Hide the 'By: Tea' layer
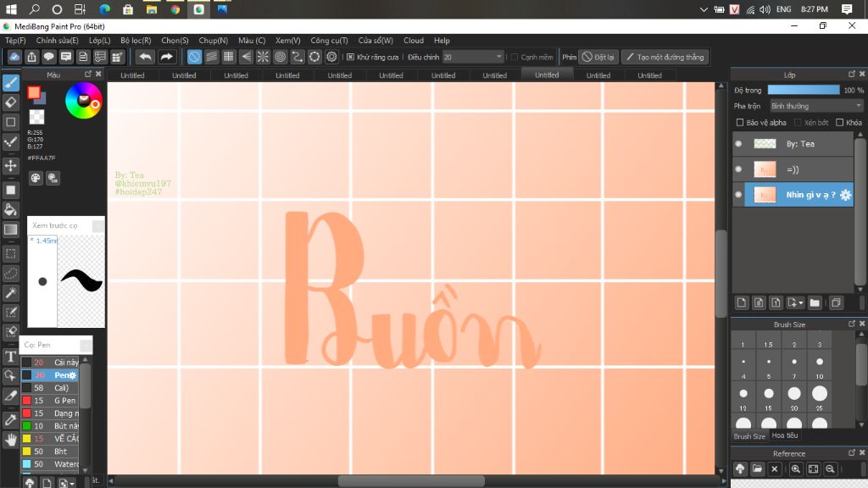 pyautogui.click(x=738, y=144)
